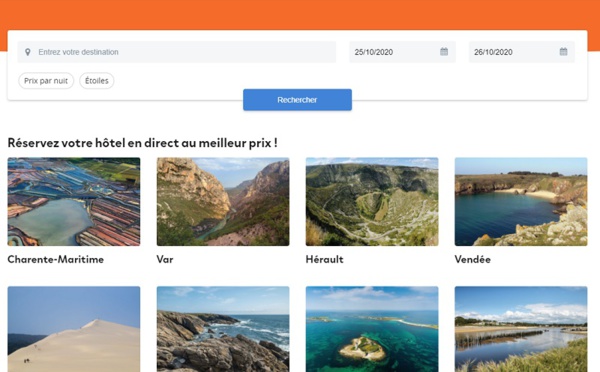Open calendar icon for 26/10/2020 date
Viewport: 600px width, 372px height.
tap(563, 52)
